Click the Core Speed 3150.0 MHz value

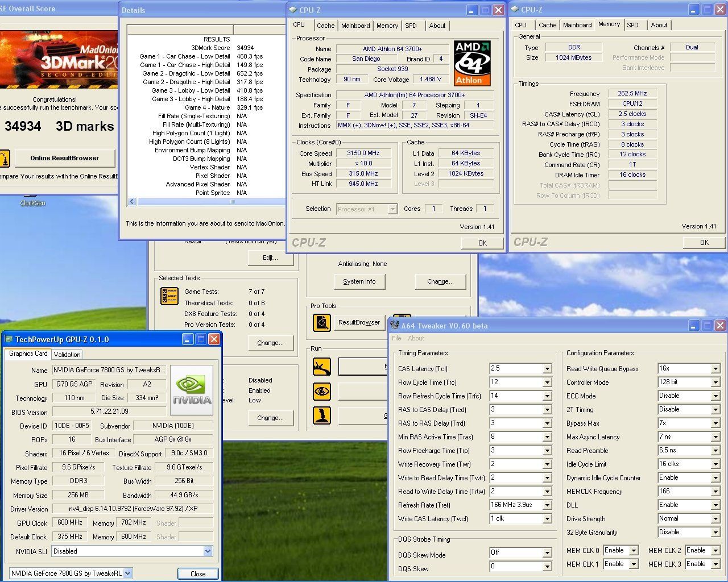click(363, 153)
